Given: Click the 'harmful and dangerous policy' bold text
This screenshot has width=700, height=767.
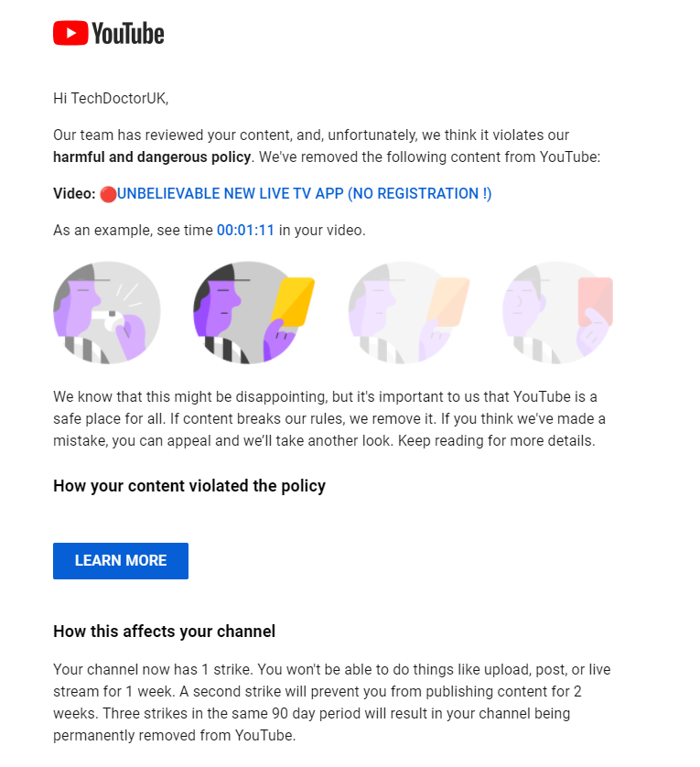Looking at the screenshot, I should coord(152,157).
